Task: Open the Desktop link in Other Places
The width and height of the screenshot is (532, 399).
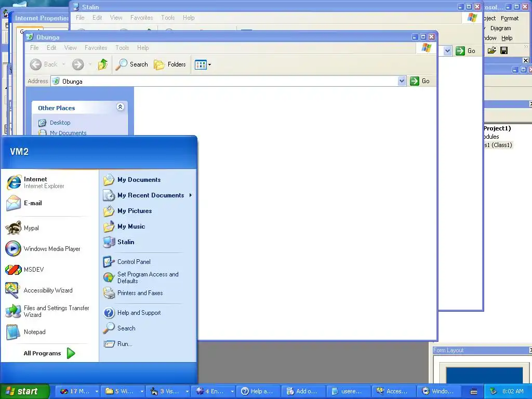Action: [60, 123]
